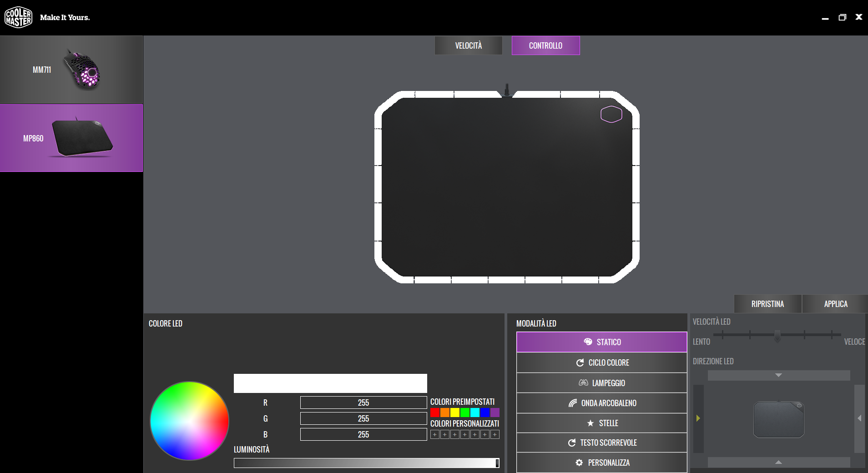Choose the orange preset color
The image size is (868, 473).
[x=445, y=413]
